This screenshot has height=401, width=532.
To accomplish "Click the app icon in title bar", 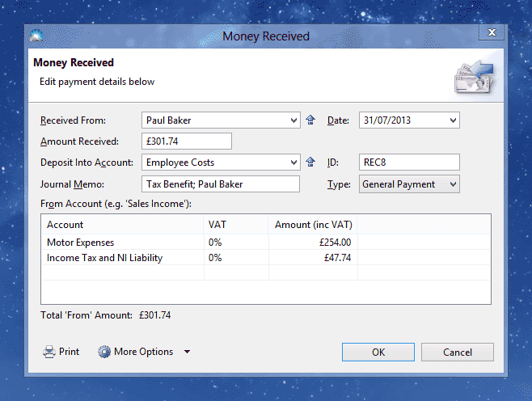I will point(36,36).
